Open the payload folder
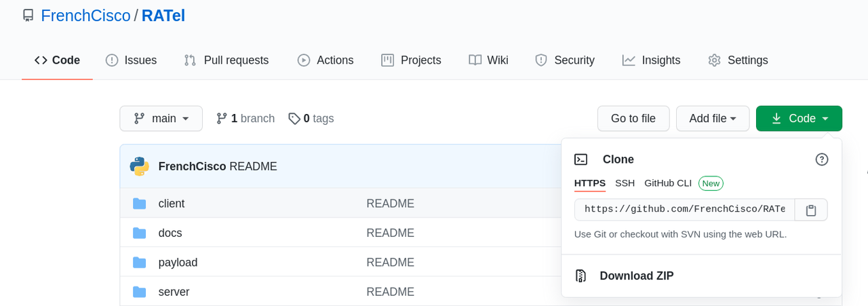868x306 pixels. 178,263
